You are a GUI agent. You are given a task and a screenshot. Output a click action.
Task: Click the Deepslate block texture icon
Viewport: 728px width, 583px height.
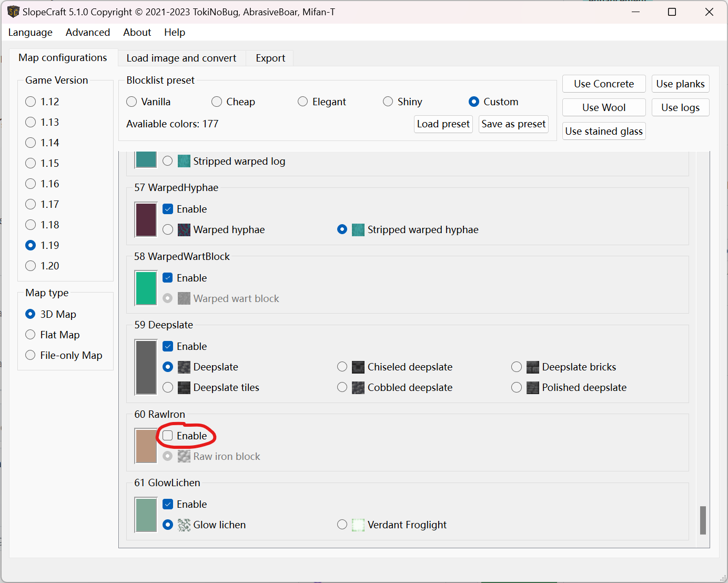184,367
